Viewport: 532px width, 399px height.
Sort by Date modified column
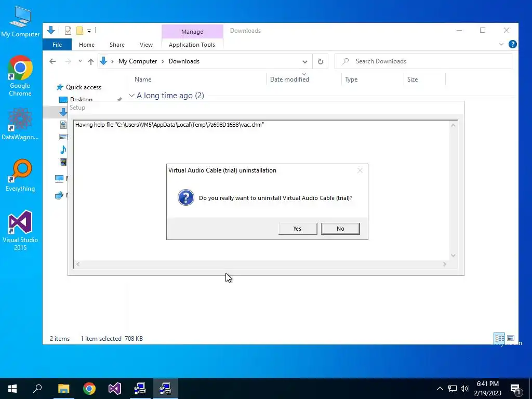pyautogui.click(x=289, y=79)
